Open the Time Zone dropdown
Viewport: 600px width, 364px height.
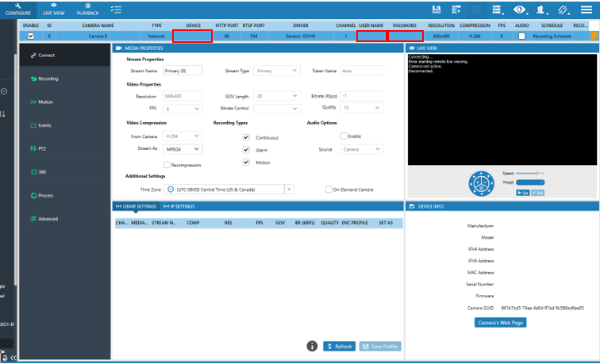tap(289, 190)
